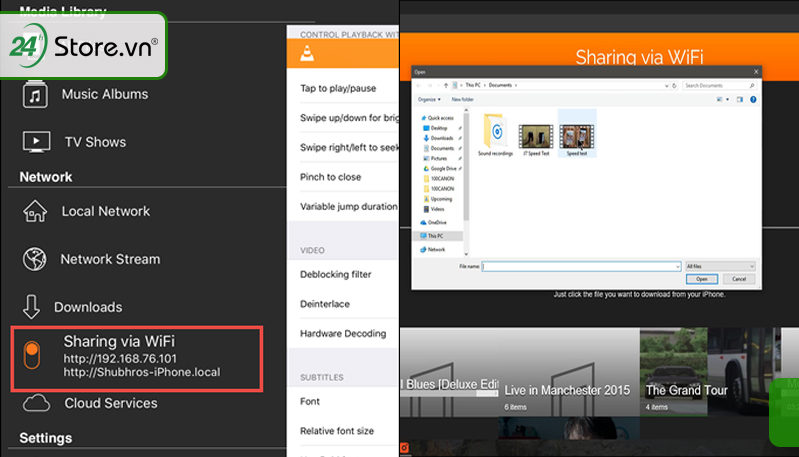Screen dimensions: 799x457
Task: Click the Search Documents field
Action: coord(719,86)
